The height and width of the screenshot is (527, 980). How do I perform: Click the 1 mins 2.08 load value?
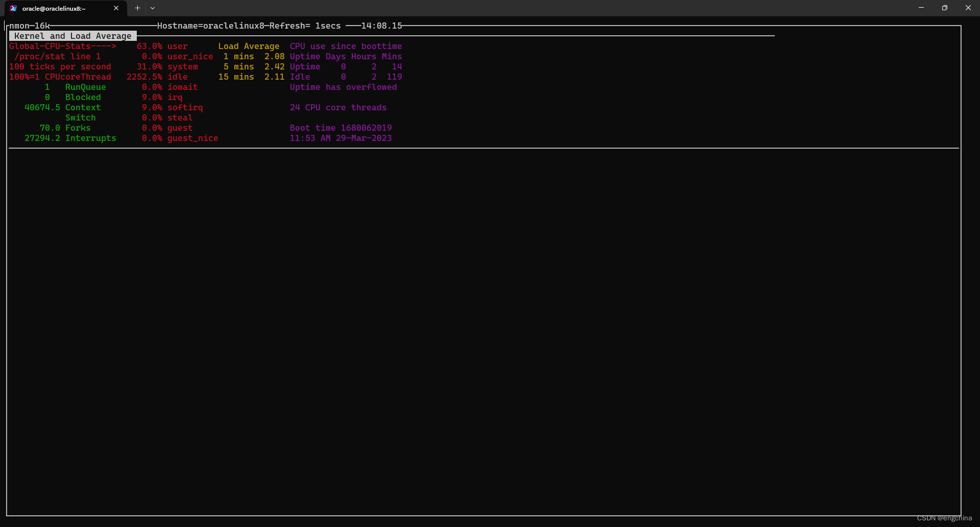tap(254, 56)
